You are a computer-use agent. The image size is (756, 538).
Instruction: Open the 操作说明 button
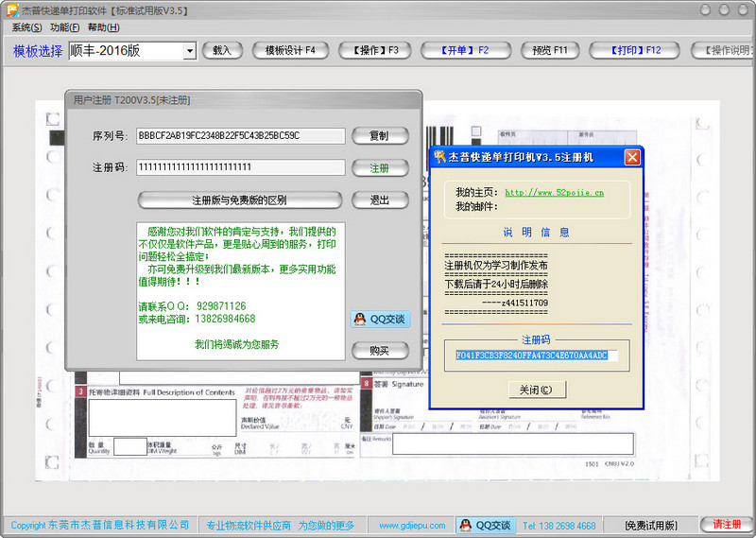coord(723,50)
